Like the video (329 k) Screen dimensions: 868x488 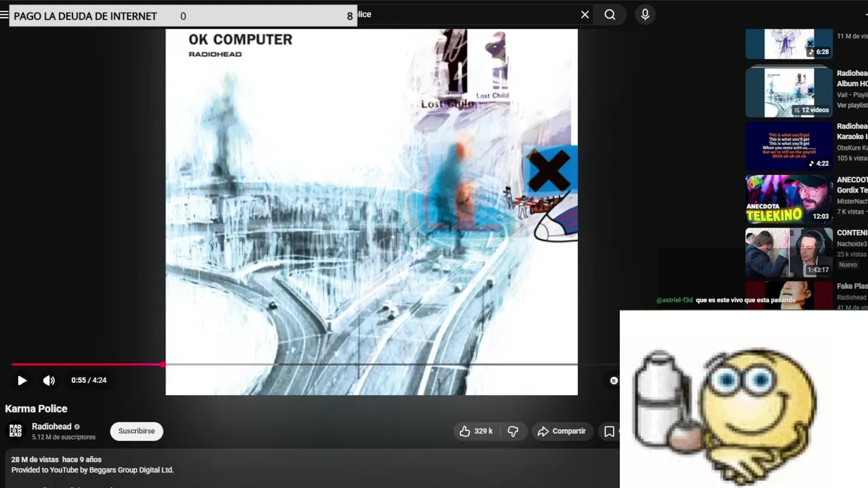(476, 431)
